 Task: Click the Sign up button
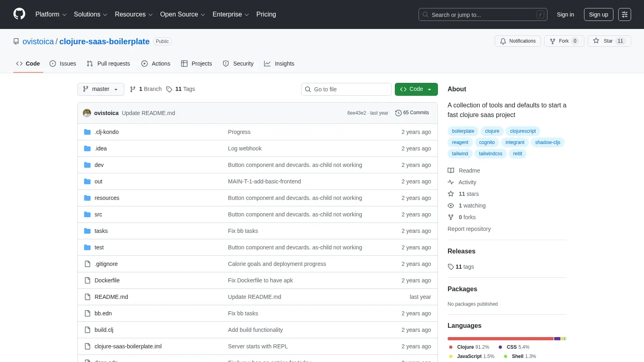point(599,14)
